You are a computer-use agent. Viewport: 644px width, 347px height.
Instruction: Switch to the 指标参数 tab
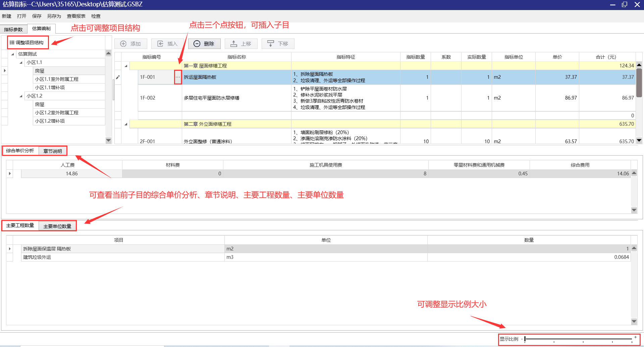(13, 30)
